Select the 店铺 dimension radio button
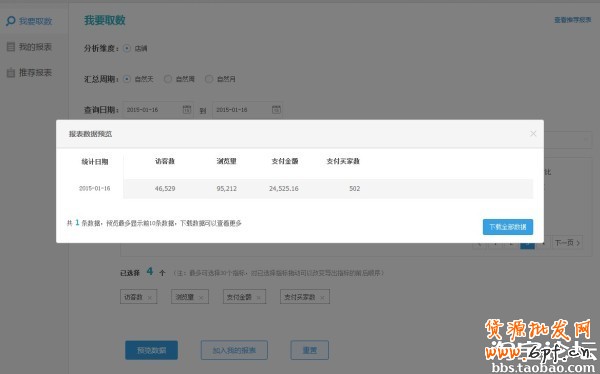The image size is (600, 374). tap(127, 48)
